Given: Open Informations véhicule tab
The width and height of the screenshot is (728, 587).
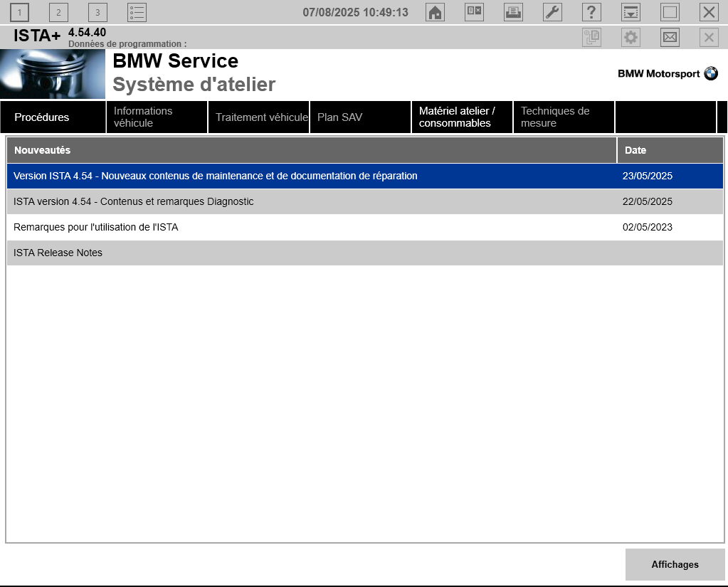Looking at the screenshot, I should [x=157, y=117].
